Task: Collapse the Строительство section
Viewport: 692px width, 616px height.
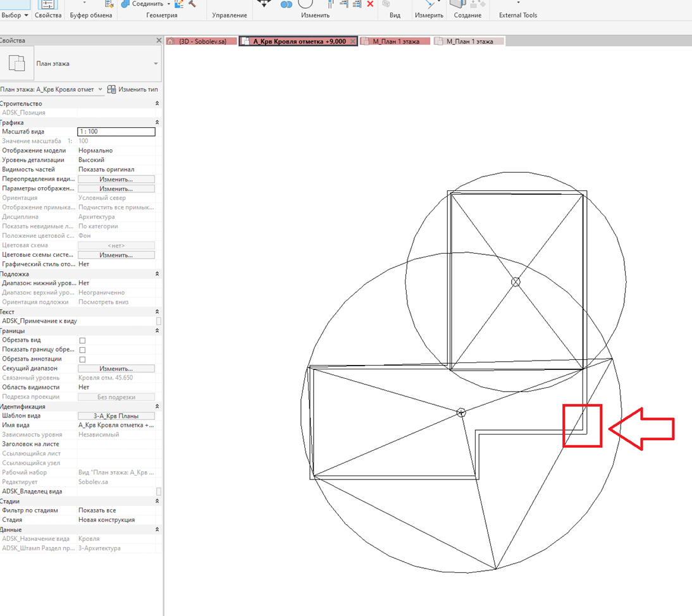Action: click(x=157, y=103)
